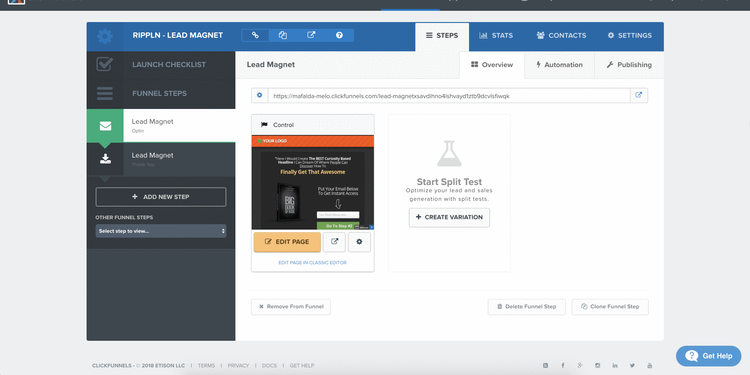Click Remove From Funnel button
The image size is (750, 375).
click(291, 307)
